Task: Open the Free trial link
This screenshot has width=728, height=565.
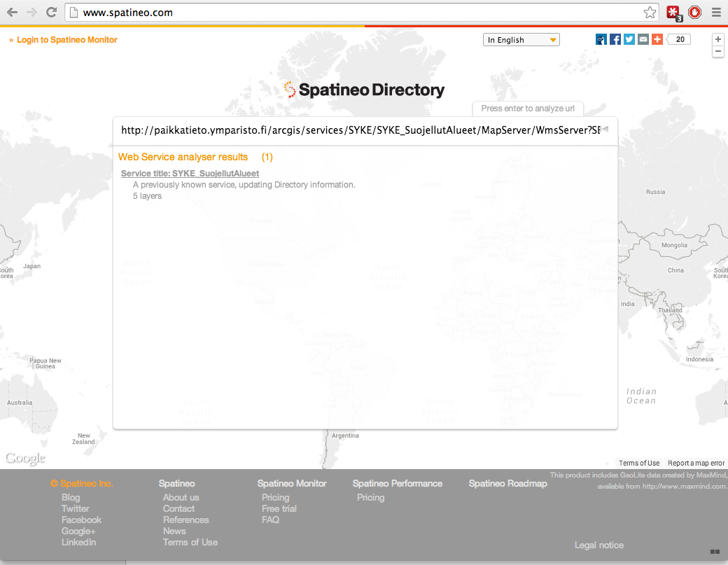Action: pyautogui.click(x=279, y=508)
